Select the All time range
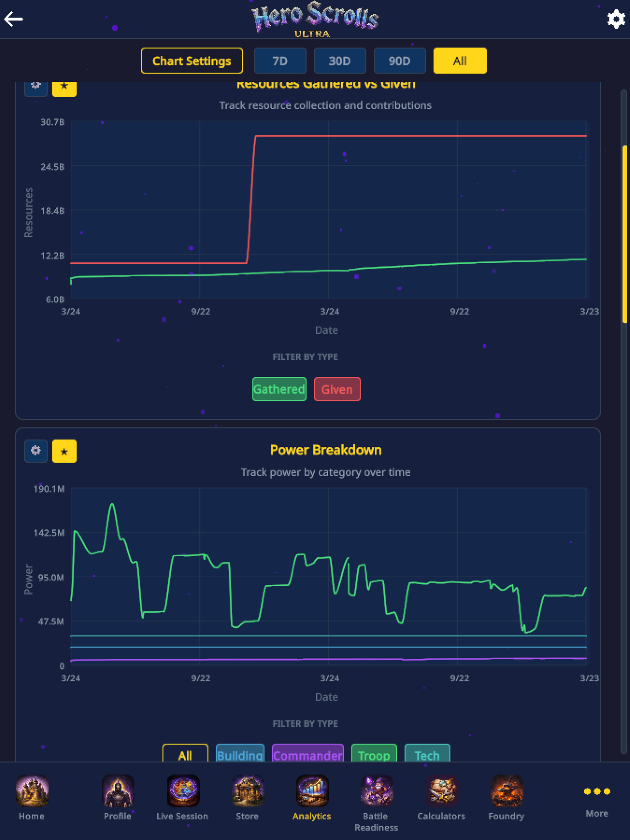Image resolution: width=630 pixels, height=840 pixels. (460, 61)
